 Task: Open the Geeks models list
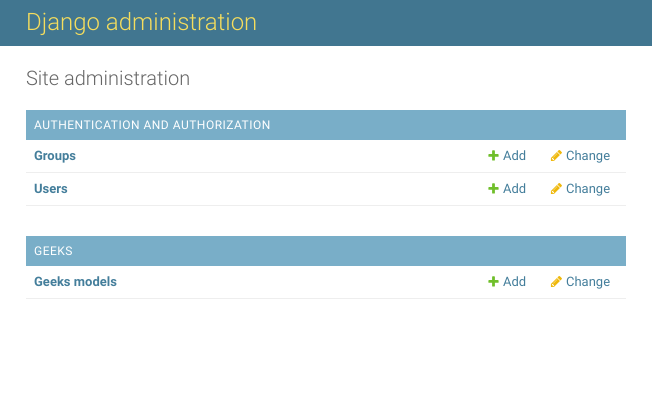pos(75,281)
